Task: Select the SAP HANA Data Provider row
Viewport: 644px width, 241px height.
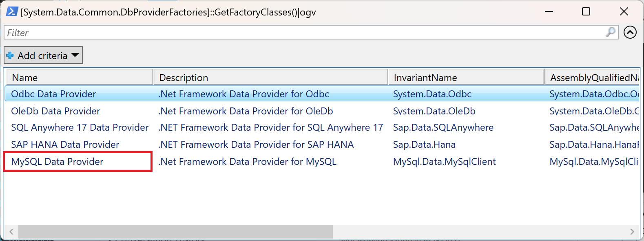Action: pos(65,145)
